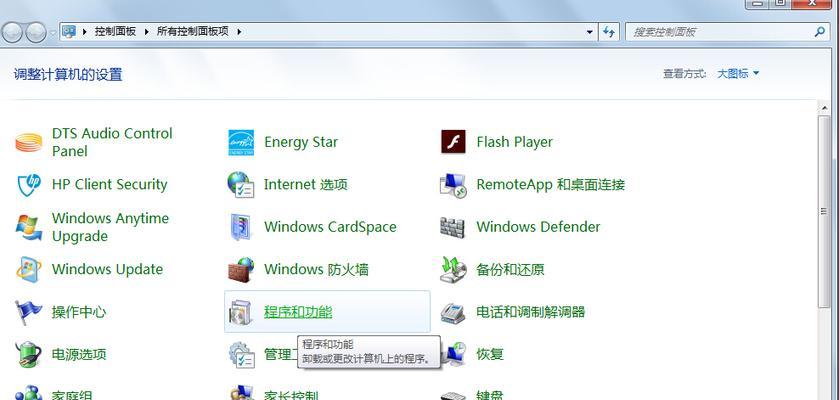The image size is (839, 400).
Task: Open the DTS Audio Control Panel icon
Action: pos(29,142)
